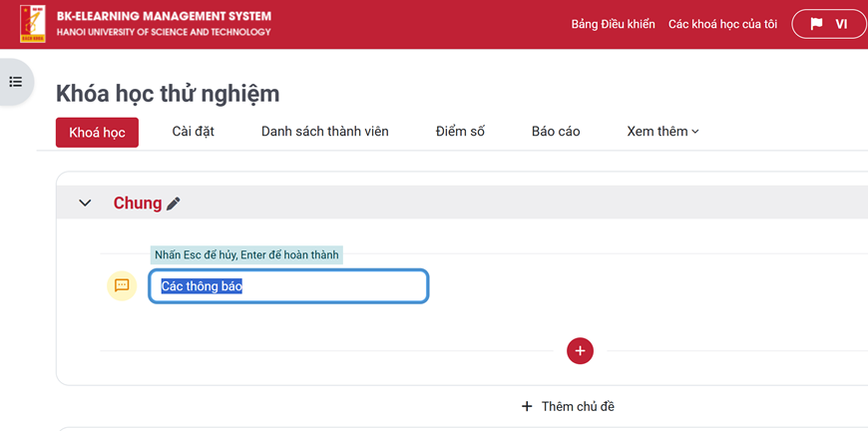Switch to the Cài đặt tab
The width and height of the screenshot is (868, 431).
[194, 132]
